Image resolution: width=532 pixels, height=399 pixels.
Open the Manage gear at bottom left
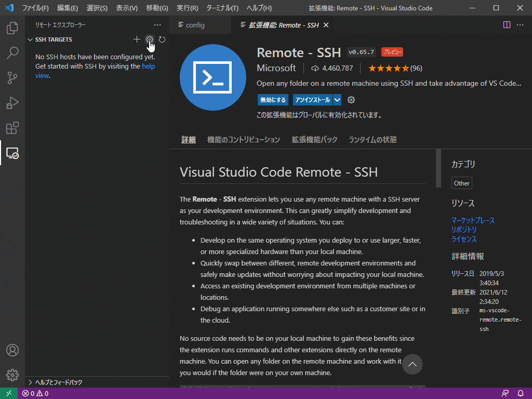[x=12, y=375]
